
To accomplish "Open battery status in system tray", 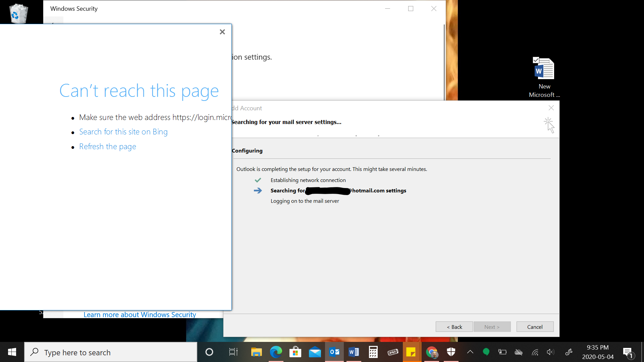I will tap(502, 352).
